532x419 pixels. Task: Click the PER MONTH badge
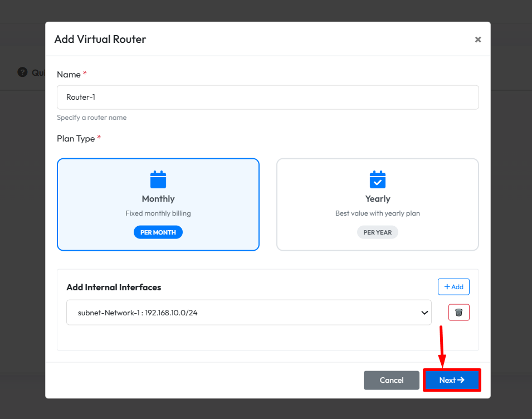tap(158, 232)
